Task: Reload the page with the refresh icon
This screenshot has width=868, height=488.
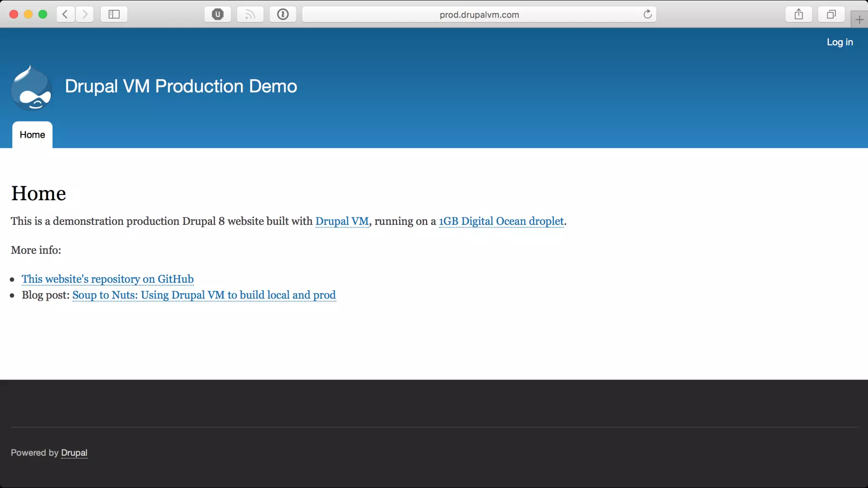Action: click(647, 14)
